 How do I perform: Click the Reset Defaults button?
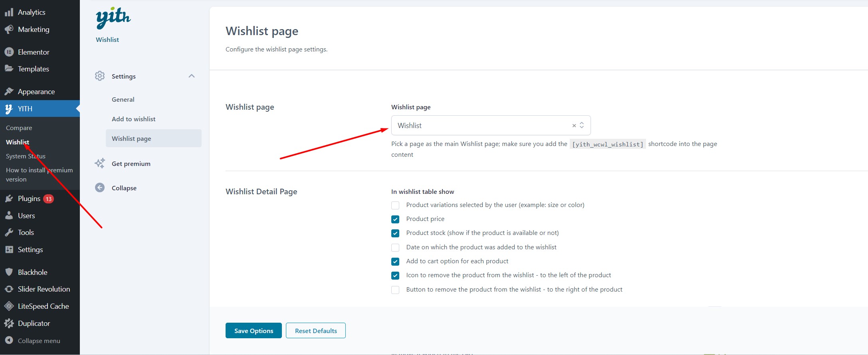coord(316,331)
